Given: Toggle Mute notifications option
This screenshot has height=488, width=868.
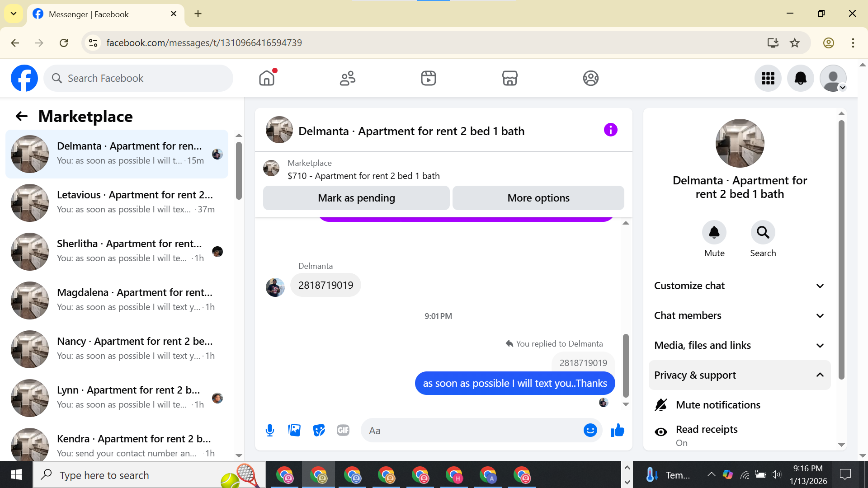Looking at the screenshot, I should [717, 405].
